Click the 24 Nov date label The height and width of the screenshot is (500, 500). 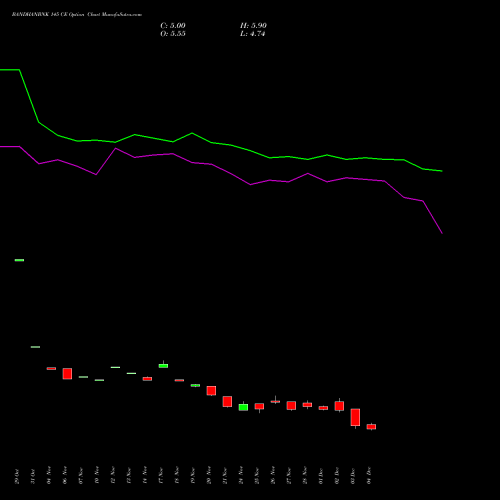pyautogui.click(x=241, y=476)
